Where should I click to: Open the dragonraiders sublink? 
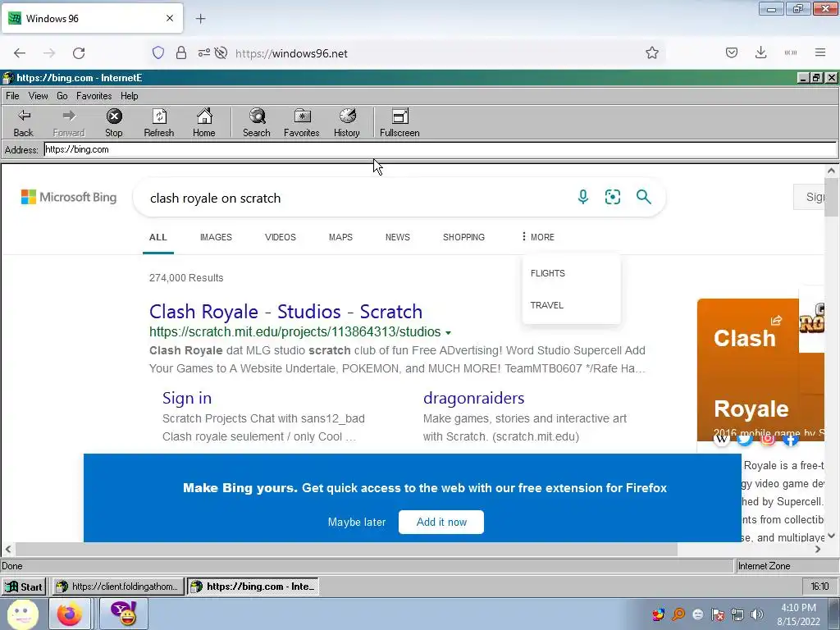tap(473, 398)
